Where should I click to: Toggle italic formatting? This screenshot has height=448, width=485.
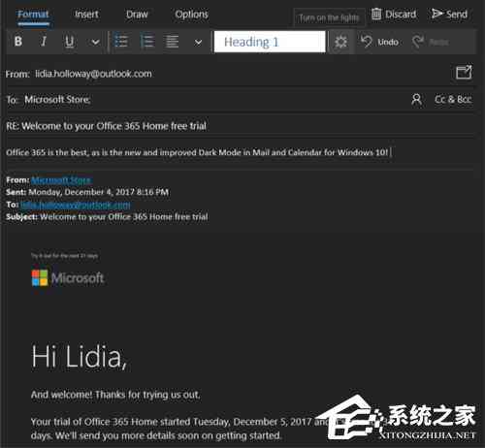tap(44, 42)
